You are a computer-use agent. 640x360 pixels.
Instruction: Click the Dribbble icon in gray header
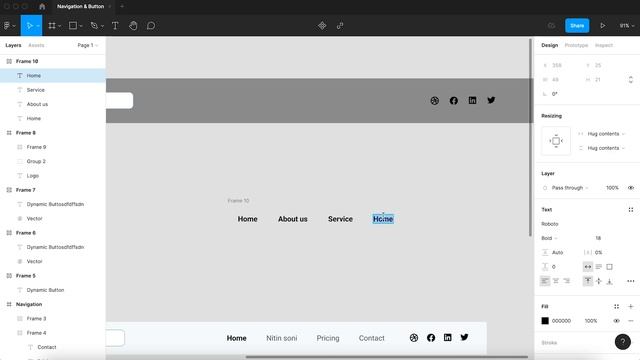pyautogui.click(x=435, y=100)
